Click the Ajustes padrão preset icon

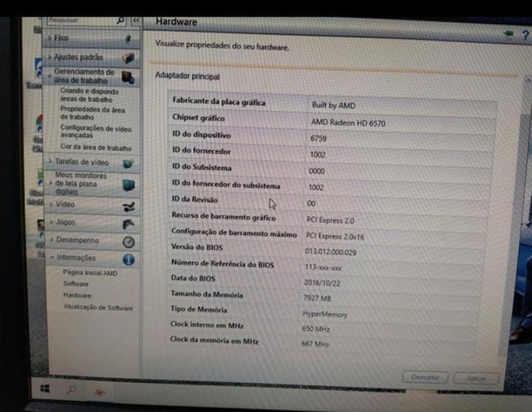coord(128,58)
